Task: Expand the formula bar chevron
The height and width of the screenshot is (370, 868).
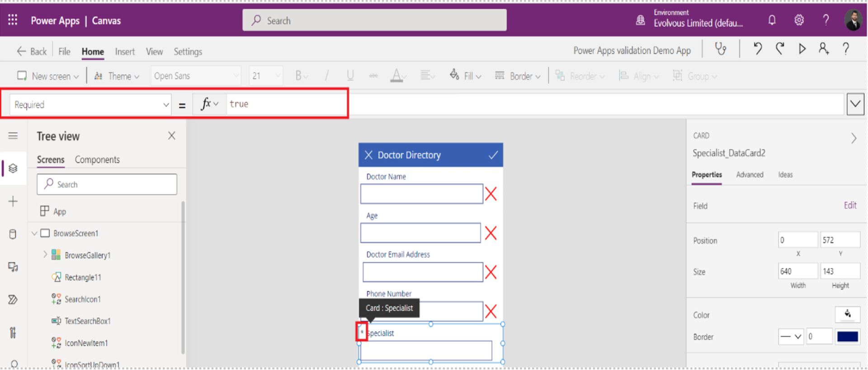Action: 855,104
